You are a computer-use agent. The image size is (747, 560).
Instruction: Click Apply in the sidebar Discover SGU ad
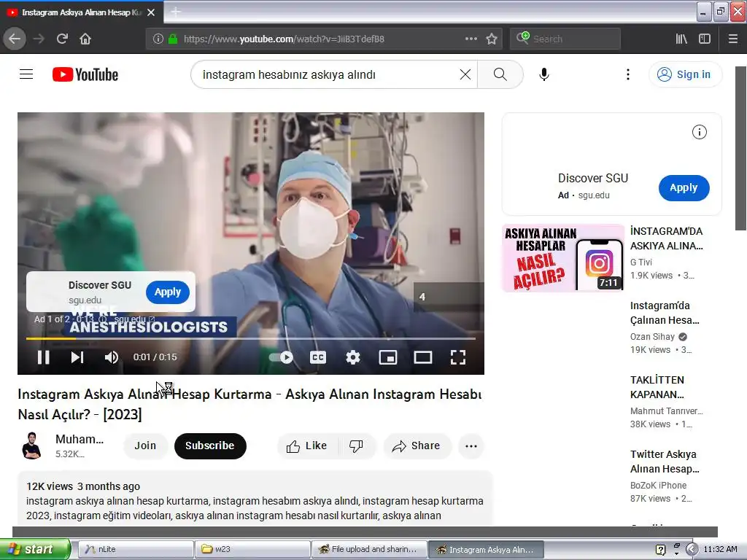pos(684,187)
